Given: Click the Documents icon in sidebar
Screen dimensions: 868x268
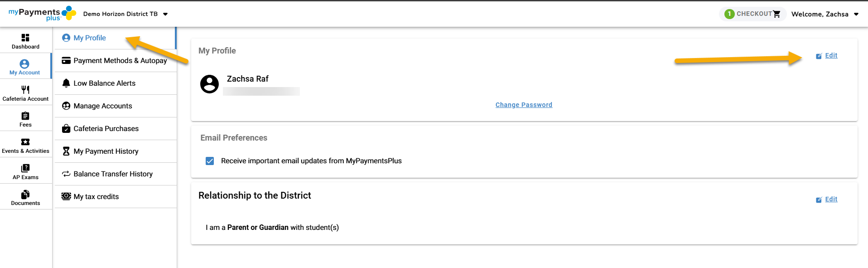Looking at the screenshot, I should tap(25, 195).
